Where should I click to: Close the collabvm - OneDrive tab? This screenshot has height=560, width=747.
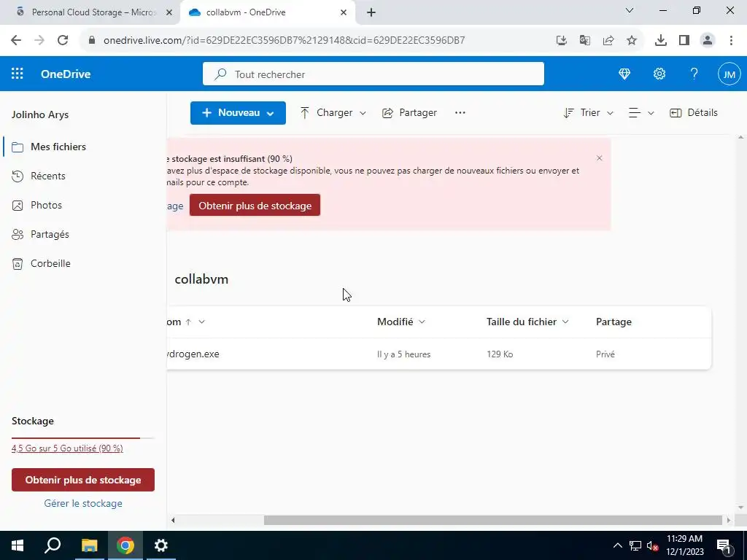(344, 12)
